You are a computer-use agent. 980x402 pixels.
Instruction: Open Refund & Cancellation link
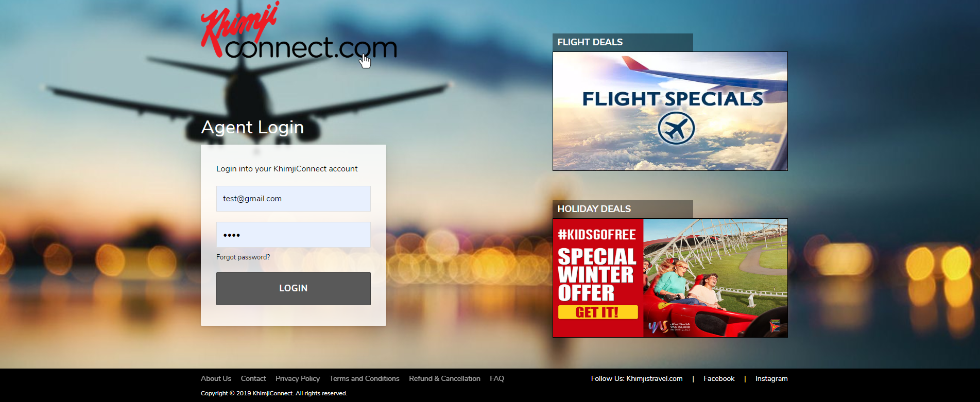(445, 378)
